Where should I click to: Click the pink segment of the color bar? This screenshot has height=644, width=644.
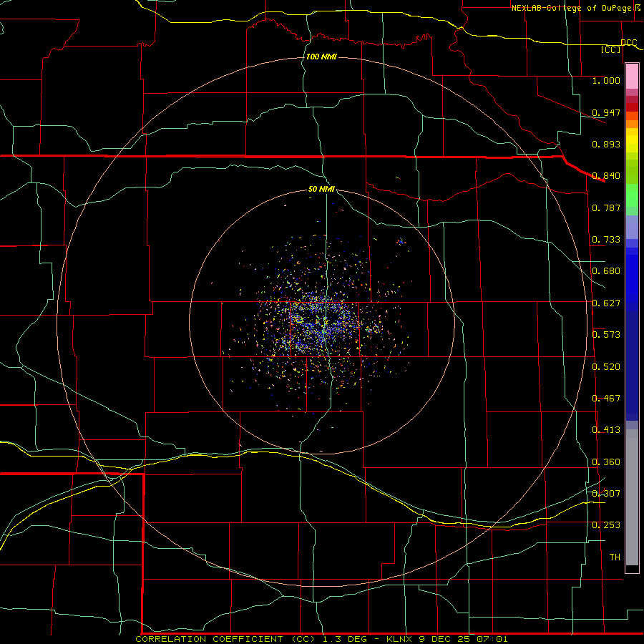coord(632,77)
